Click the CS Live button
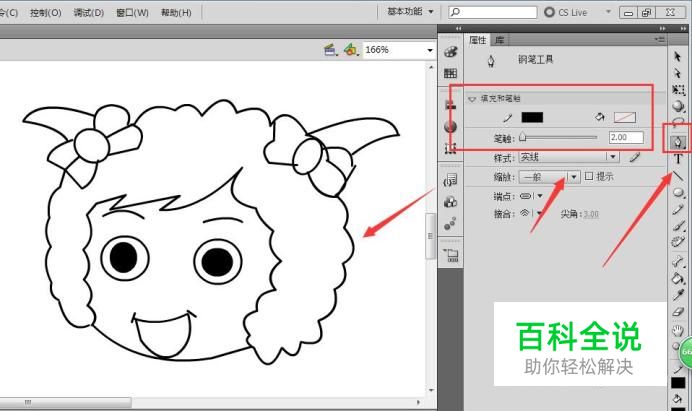692x411 pixels. click(566, 12)
